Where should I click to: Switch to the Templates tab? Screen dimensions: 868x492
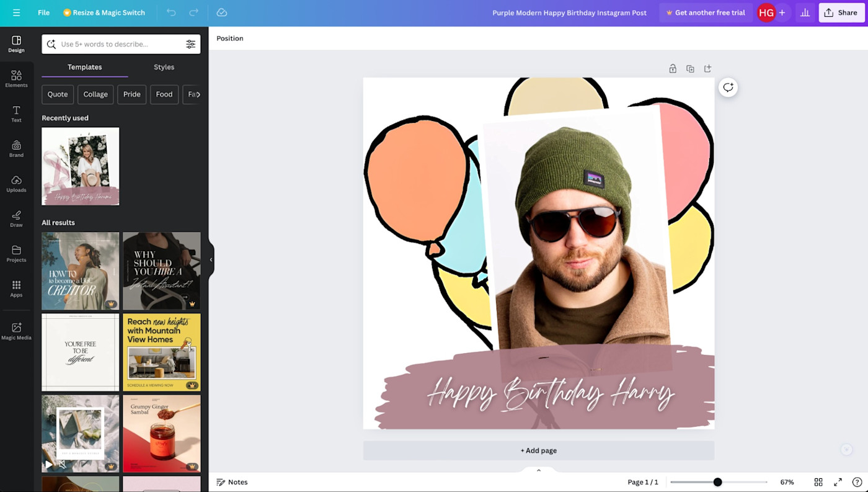85,67
